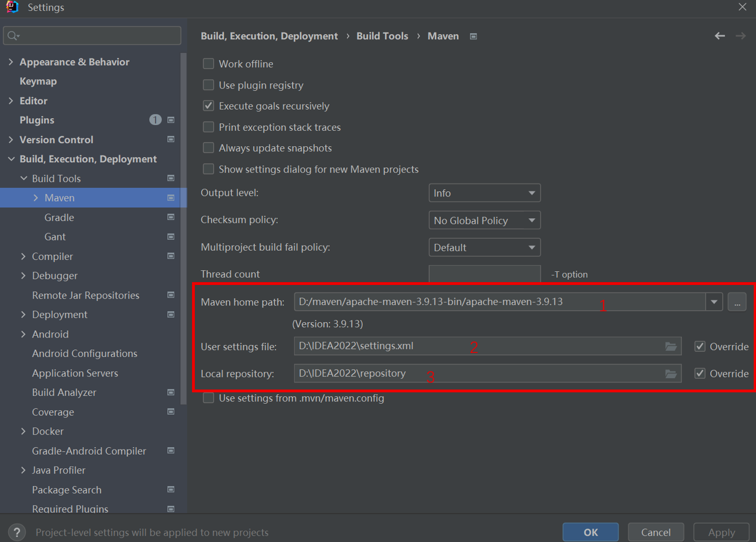This screenshot has width=756, height=542.
Task: Open folder browser for Local repository
Action: pos(671,374)
